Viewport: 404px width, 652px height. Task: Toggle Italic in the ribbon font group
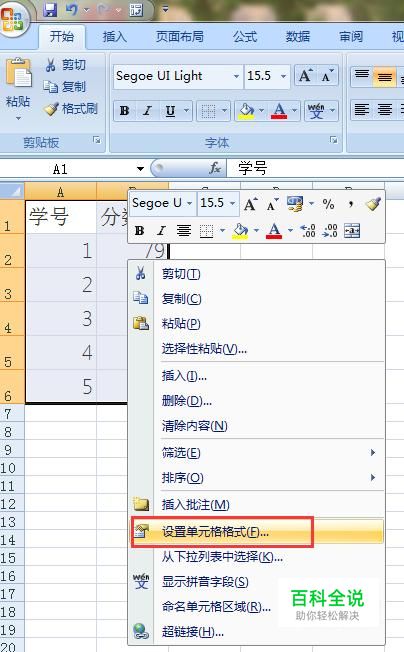point(147,111)
